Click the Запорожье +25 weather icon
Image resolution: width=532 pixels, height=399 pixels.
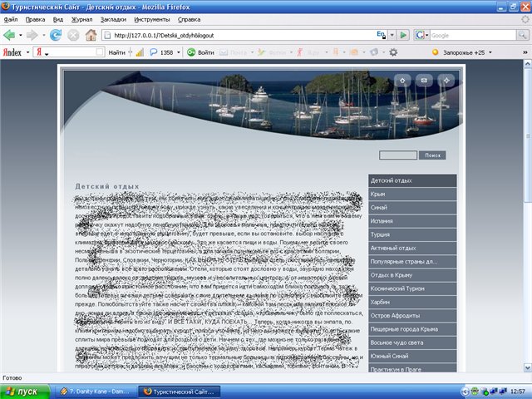pyautogui.click(x=436, y=52)
